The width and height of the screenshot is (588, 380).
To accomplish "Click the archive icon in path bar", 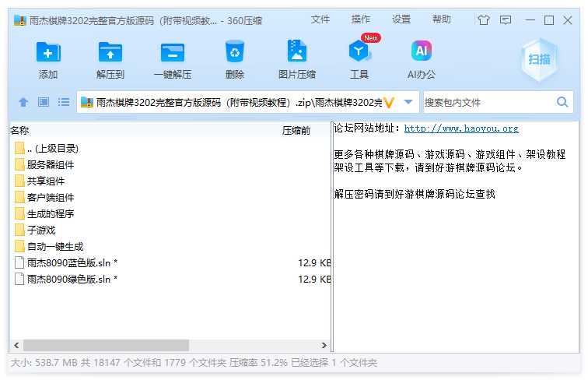I will coord(86,102).
